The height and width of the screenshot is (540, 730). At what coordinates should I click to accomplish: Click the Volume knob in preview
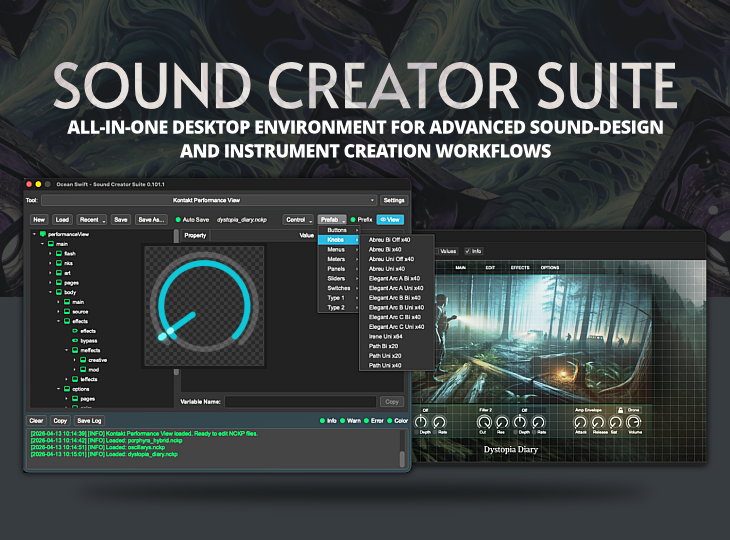[x=633, y=422]
